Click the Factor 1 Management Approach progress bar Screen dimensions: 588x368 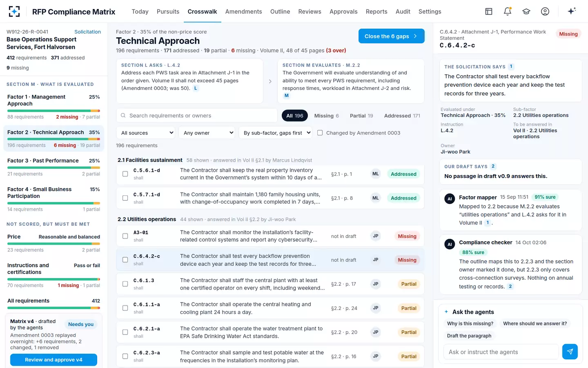pyautogui.click(x=53, y=111)
